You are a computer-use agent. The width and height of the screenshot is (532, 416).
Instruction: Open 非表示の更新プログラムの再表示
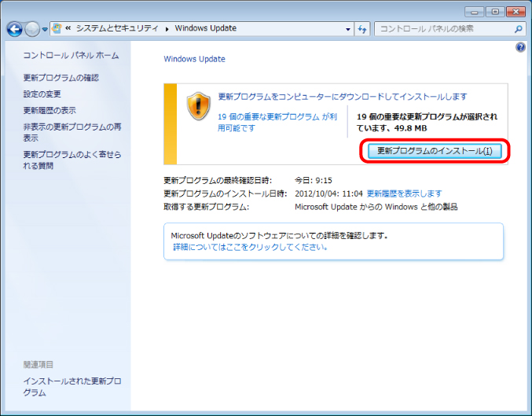(x=72, y=132)
